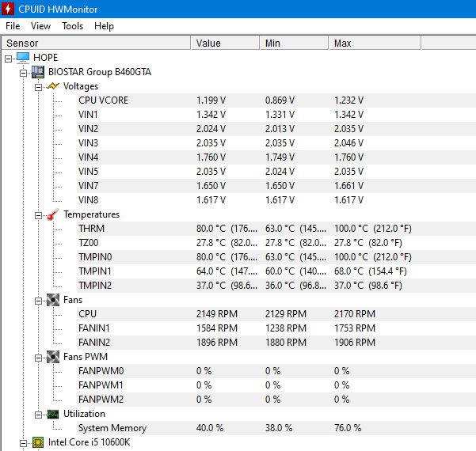The image size is (476, 451).
Task: Click the Min column header
Action: click(294, 43)
